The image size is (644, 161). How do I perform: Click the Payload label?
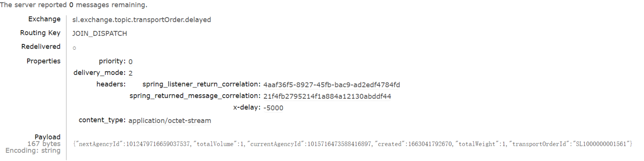coord(47,137)
